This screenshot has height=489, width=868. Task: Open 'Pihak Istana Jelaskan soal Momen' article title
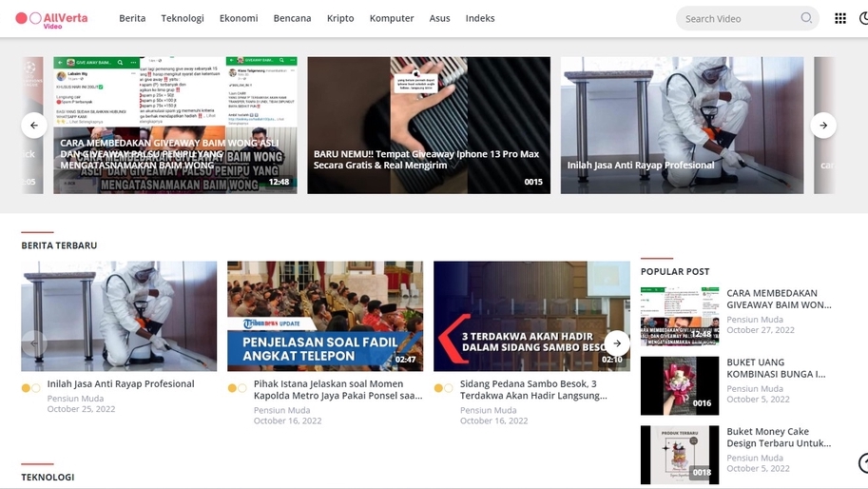pos(338,389)
